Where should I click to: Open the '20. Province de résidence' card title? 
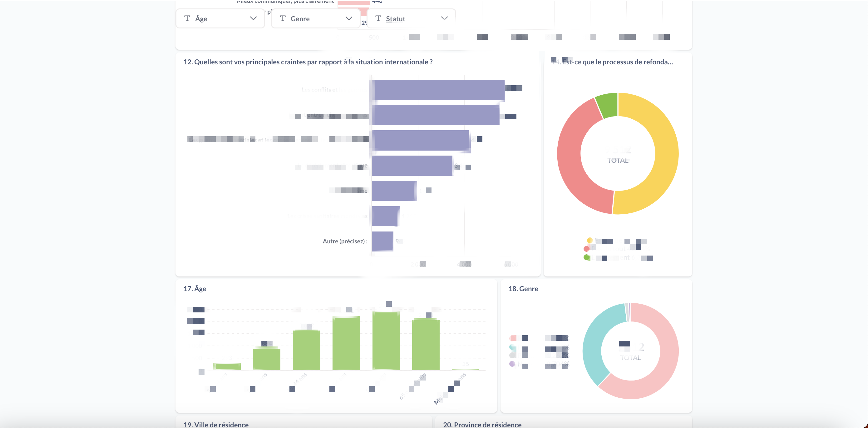(x=482, y=424)
